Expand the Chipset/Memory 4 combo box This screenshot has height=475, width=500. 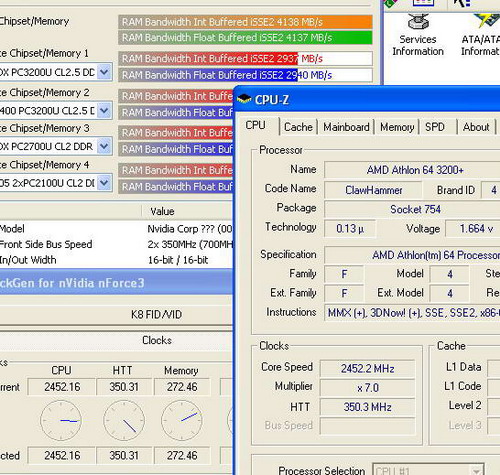pyautogui.click(x=104, y=183)
